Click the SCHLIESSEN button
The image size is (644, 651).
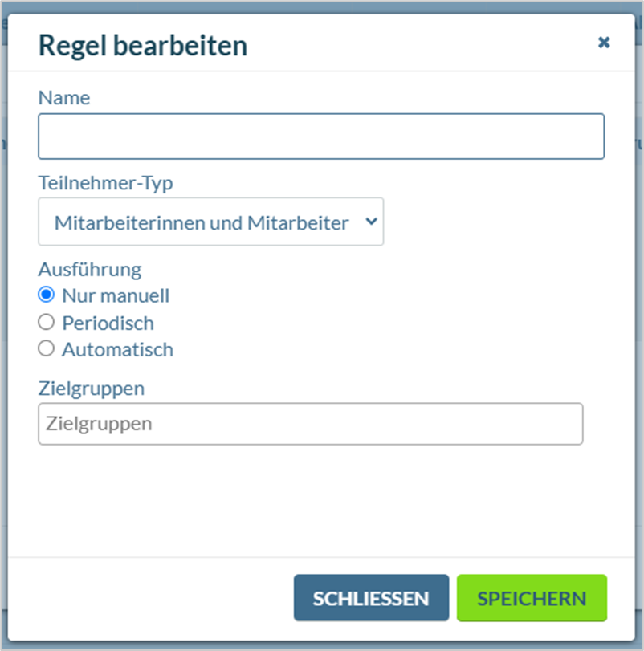point(371,598)
